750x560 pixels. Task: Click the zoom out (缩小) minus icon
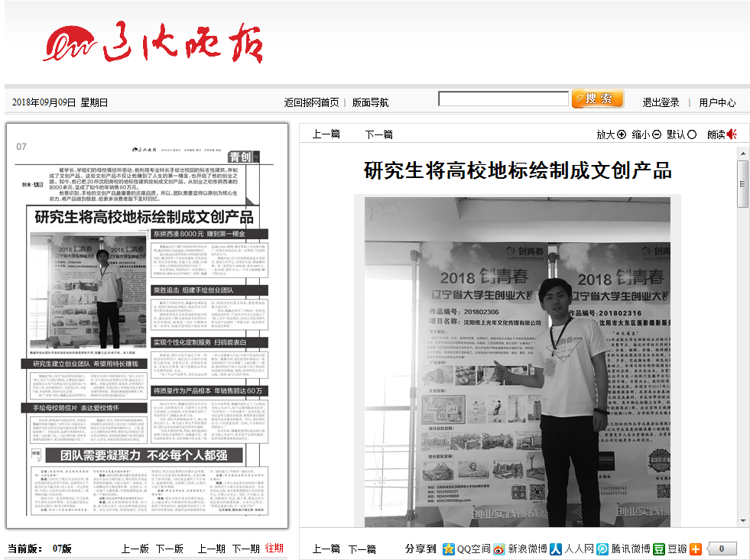(x=656, y=134)
